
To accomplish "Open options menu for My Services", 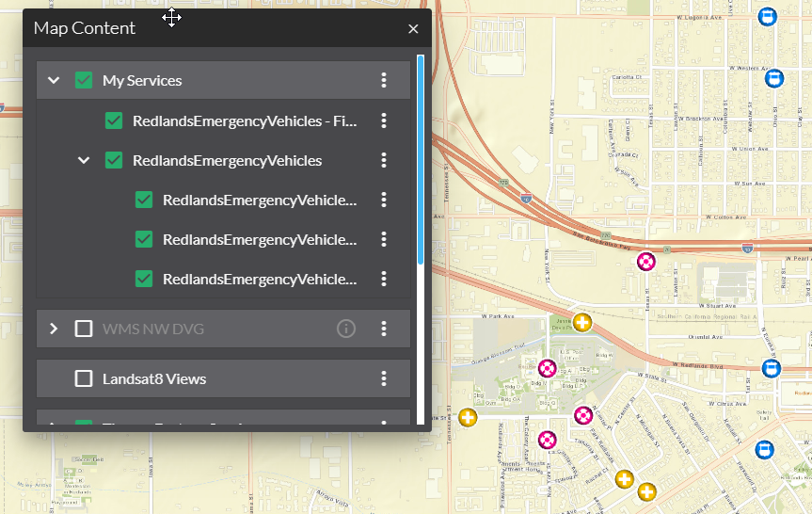I will (384, 81).
